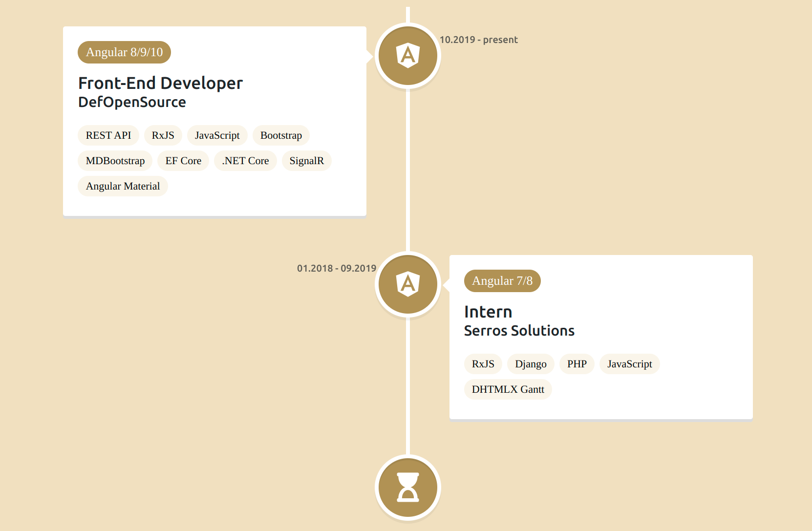812x531 pixels.
Task: Select the Angular 7/8 badge
Action: (x=502, y=281)
